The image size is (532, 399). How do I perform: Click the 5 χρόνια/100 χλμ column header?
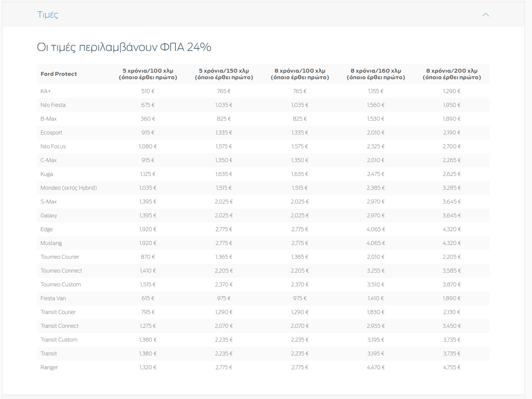pos(148,74)
